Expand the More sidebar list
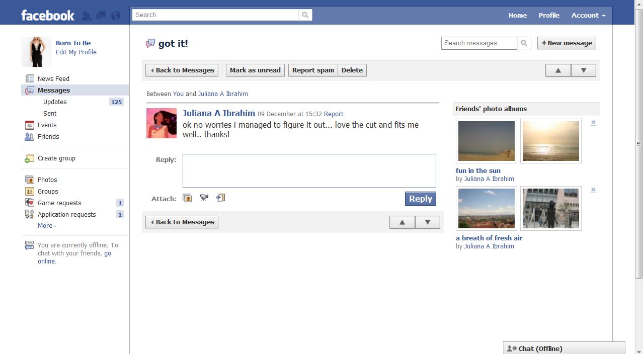This screenshot has height=354, width=644. [x=47, y=226]
